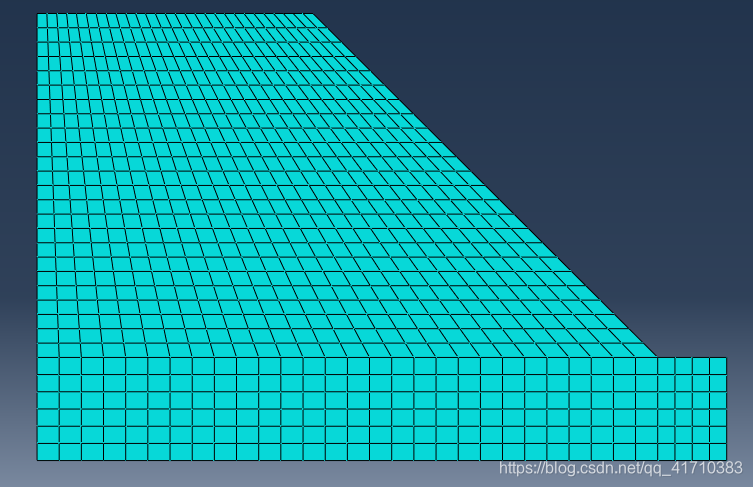Select the bottom-right corner element of the mesh
This screenshot has width=753, height=487.
click(x=718, y=452)
